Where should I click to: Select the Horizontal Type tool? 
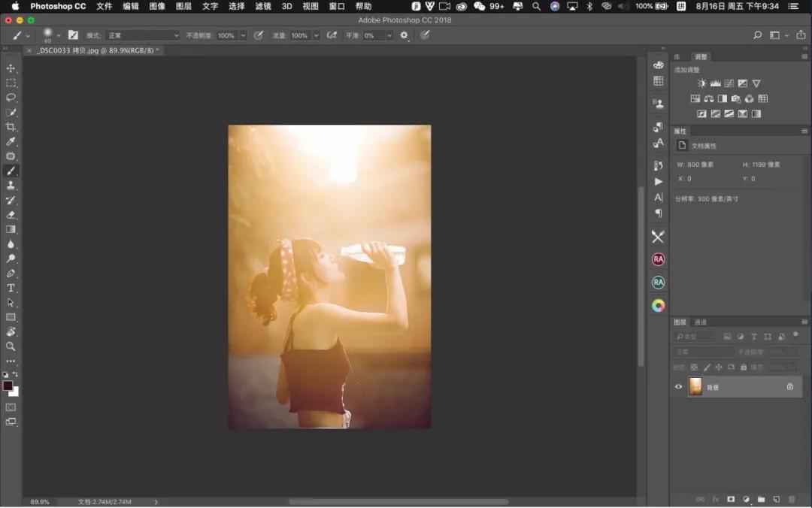[x=11, y=288]
